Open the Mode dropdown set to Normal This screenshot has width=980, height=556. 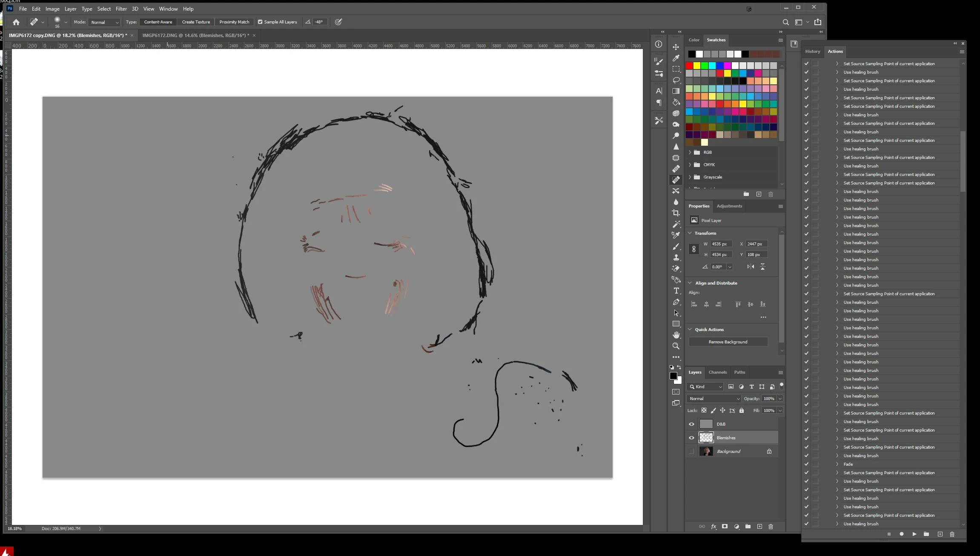[104, 22]
